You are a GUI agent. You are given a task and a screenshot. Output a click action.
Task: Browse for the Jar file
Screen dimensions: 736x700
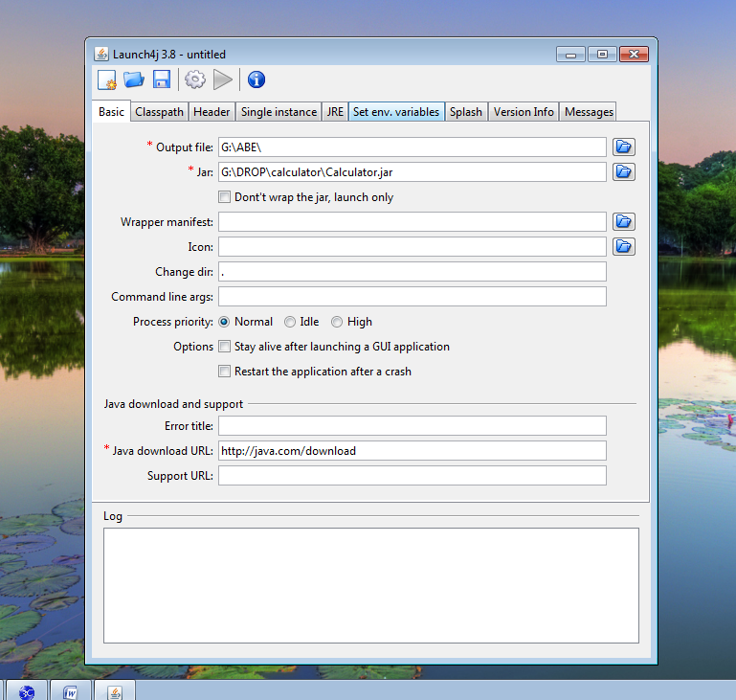[x=624, y=171]
